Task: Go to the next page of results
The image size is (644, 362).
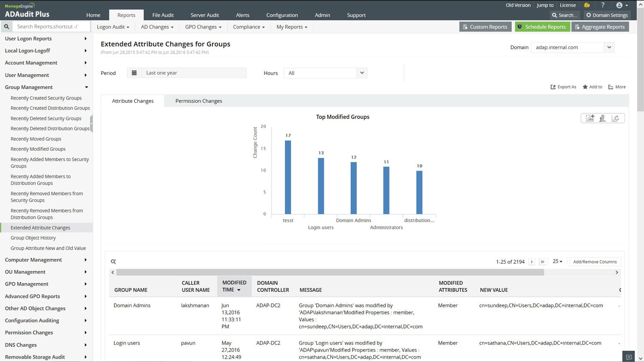Action: point(532,262)
